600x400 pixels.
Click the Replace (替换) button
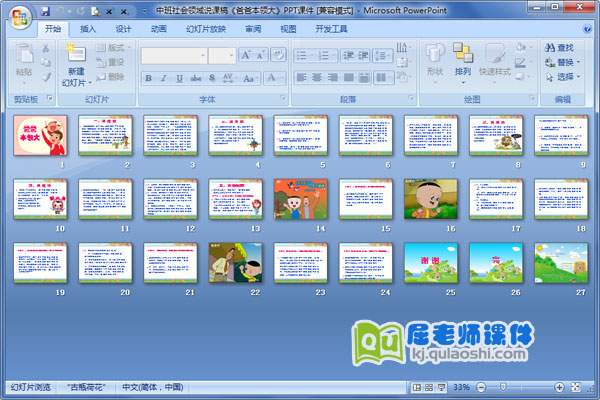pyautogui.click(x=562, y=61)
